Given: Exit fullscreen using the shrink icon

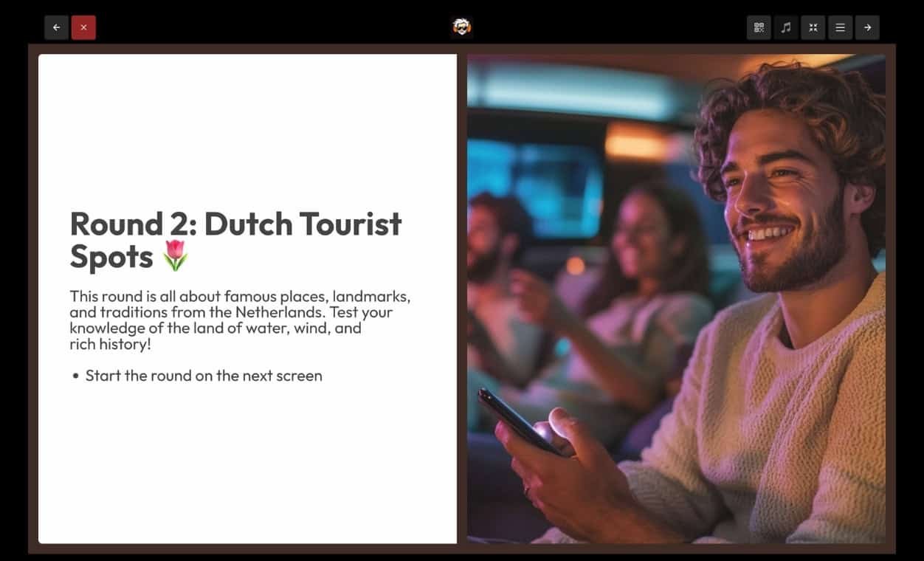Looking at the screenshot, I should click(x=813, y=27).
